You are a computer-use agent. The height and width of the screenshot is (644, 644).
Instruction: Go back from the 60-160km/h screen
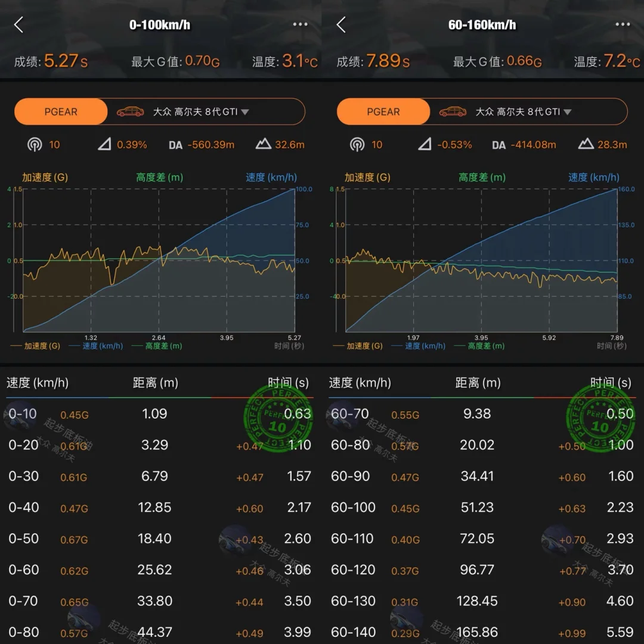click(x=341, y=24)
